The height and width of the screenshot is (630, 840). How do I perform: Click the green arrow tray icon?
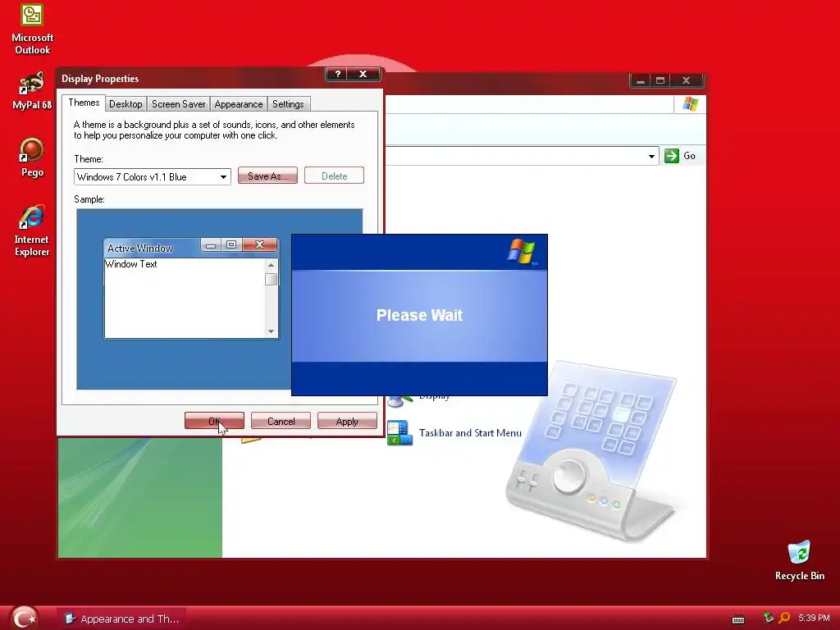click(x=768, y=619)
